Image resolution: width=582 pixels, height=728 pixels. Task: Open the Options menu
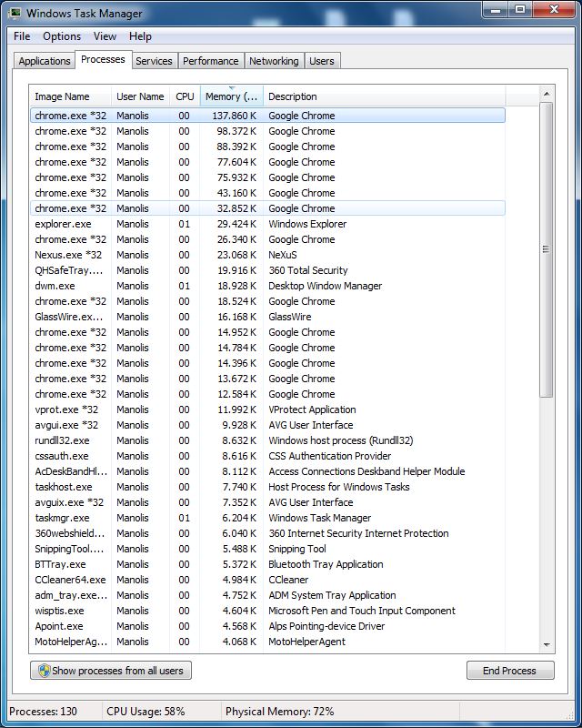(62, 36)
